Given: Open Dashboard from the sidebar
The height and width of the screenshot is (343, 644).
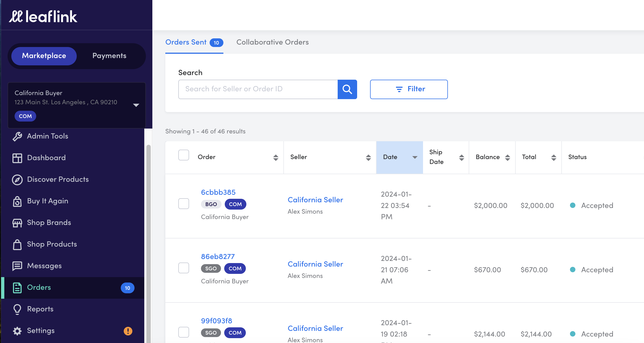Looking at the screenshot, I should (x=46, y=158).
